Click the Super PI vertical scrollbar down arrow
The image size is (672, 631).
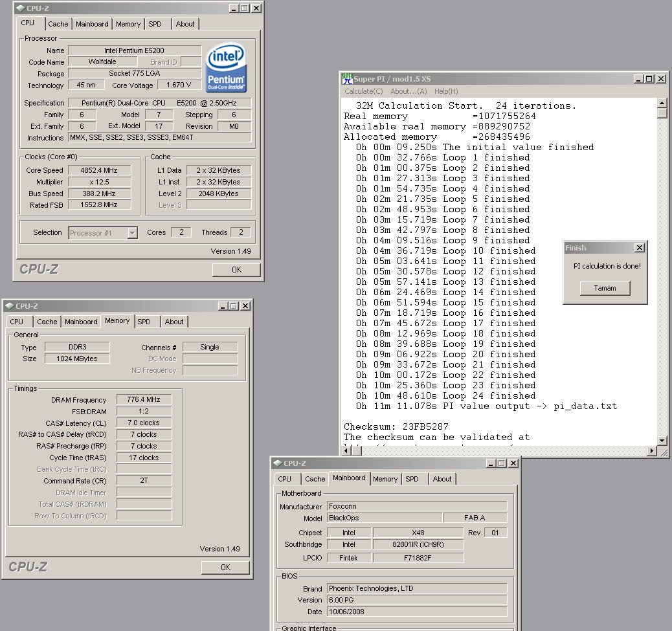662,440
